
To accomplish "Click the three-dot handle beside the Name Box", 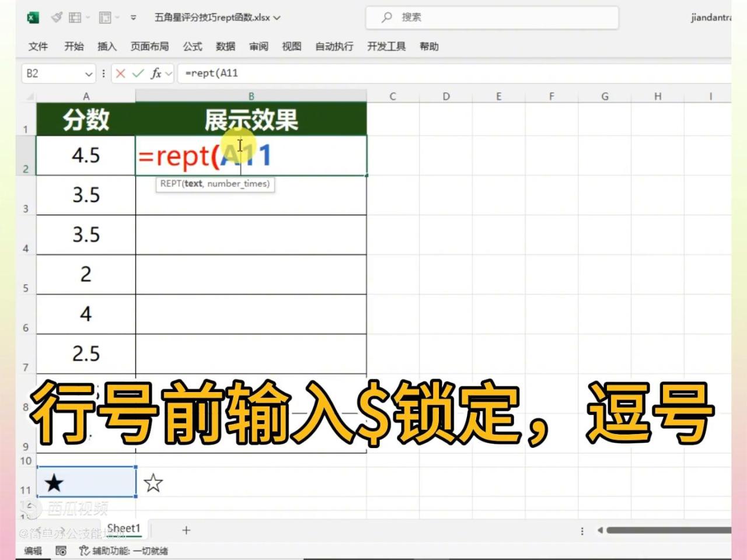I will (103, 73).
